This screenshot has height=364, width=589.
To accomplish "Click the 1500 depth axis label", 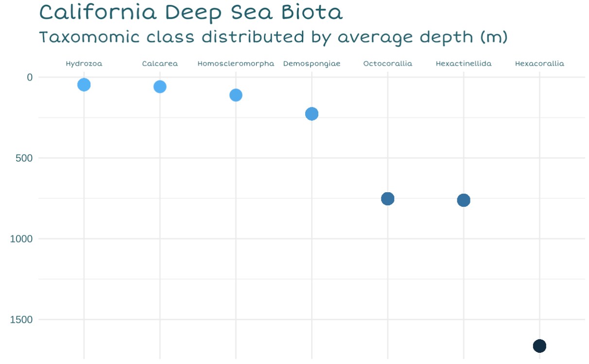I will click(21, 320).
